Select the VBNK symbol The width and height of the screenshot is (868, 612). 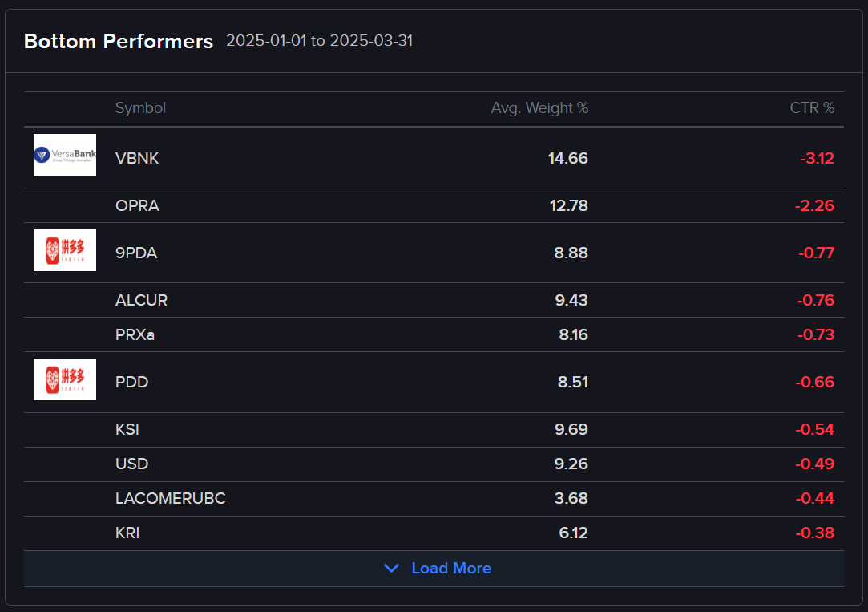tap(137, 158)
